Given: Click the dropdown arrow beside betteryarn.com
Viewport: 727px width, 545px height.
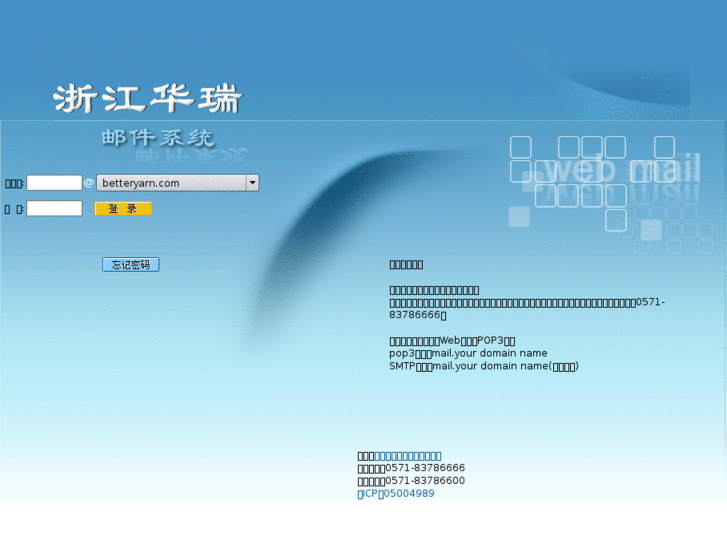Looking at the screenshot, I should 252,183.
